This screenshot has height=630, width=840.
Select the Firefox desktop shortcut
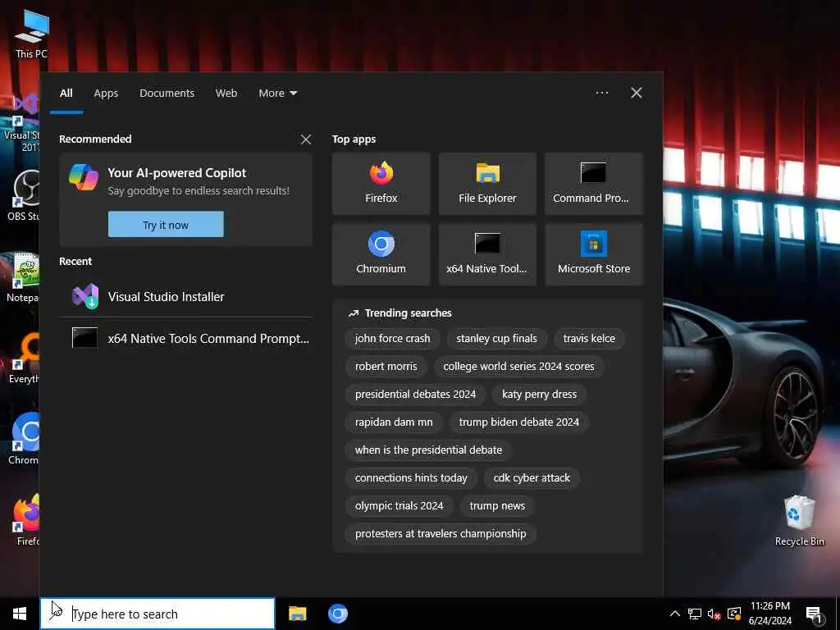tap(25, 520)
